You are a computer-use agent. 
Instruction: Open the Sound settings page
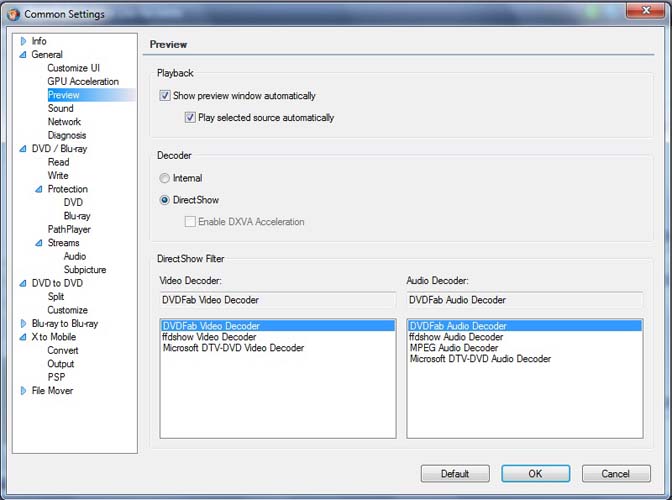[x=60, y=108]
